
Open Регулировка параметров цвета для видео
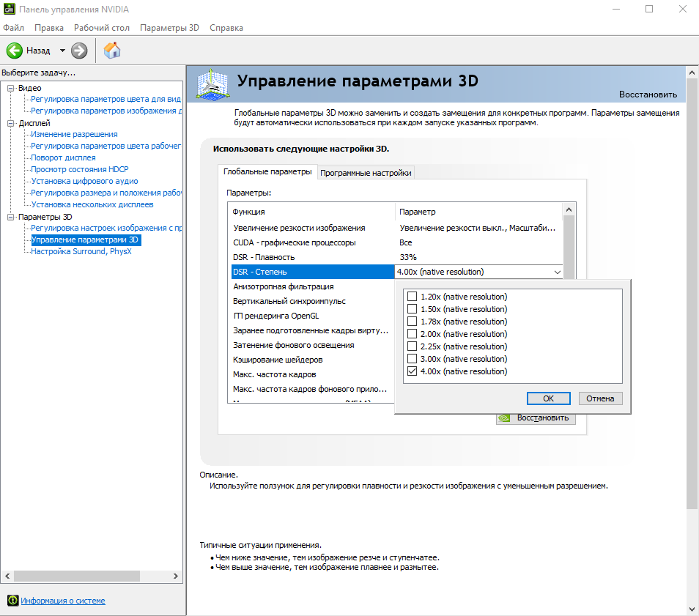click(106, 99)
